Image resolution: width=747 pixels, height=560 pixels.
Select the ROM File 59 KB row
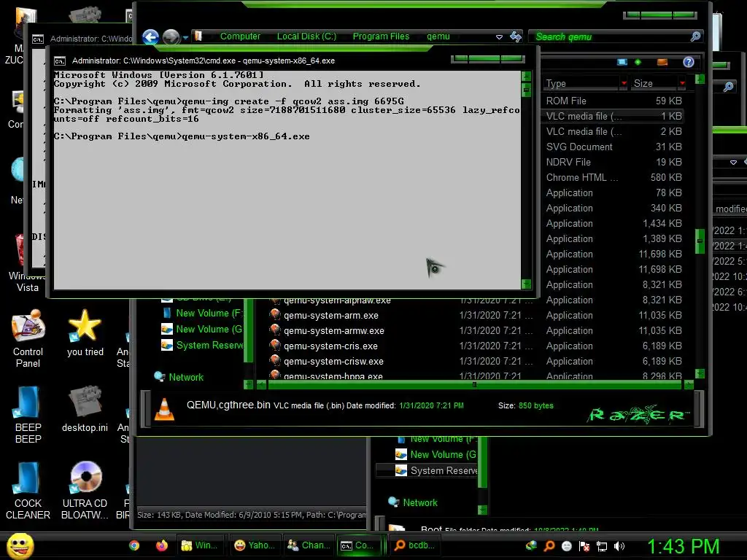[614, 101]
